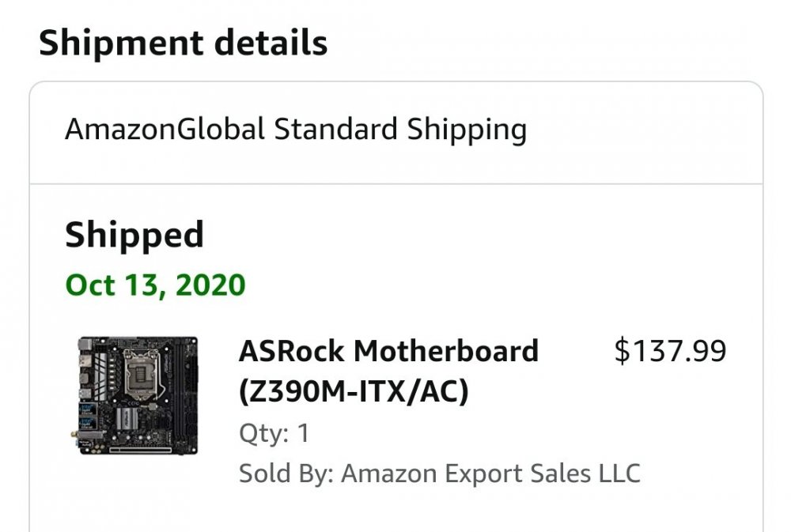Image resolution: width=791 pixels, height=532 pixels.
Task: Click the Shipped status heading
Action: tap(134, 235)
